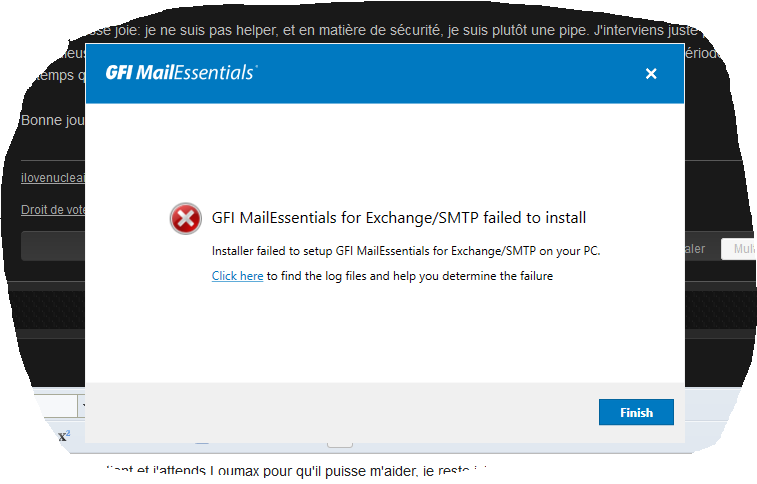
Task: Click the Bonne journée text in post
Action: tap(53, 120)
